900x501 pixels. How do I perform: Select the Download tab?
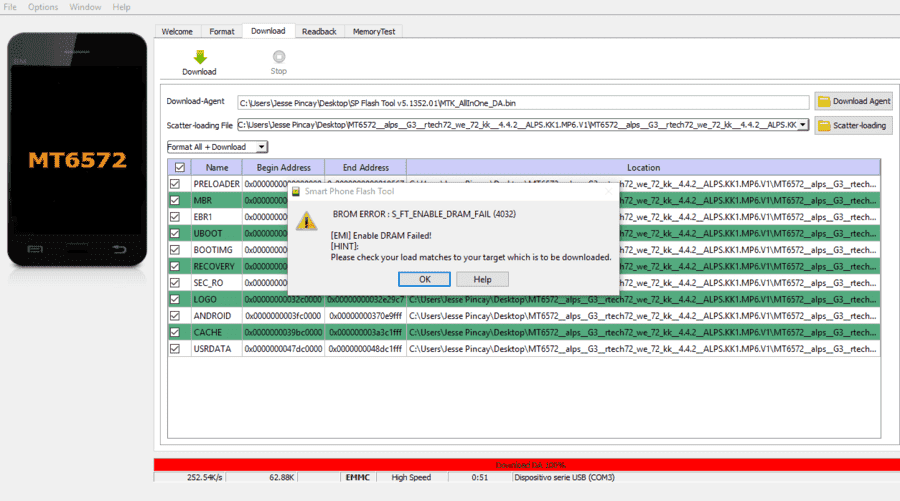[x=268, y=31]
